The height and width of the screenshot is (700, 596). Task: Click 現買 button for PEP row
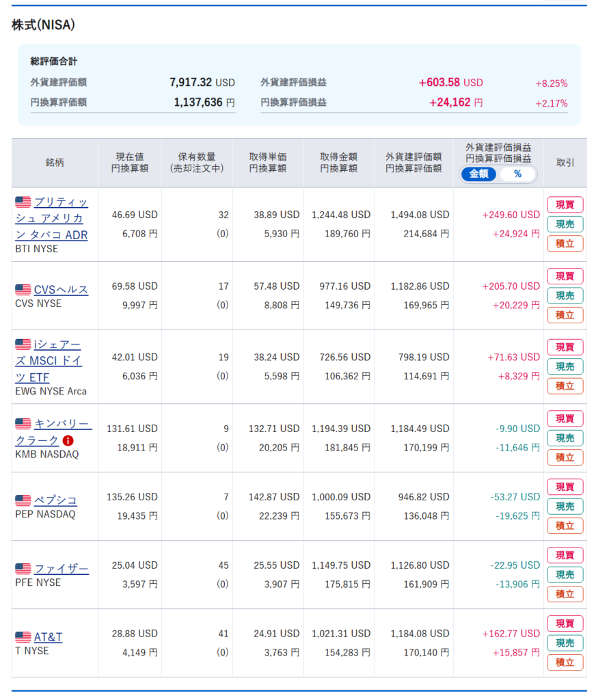[565, 487]
